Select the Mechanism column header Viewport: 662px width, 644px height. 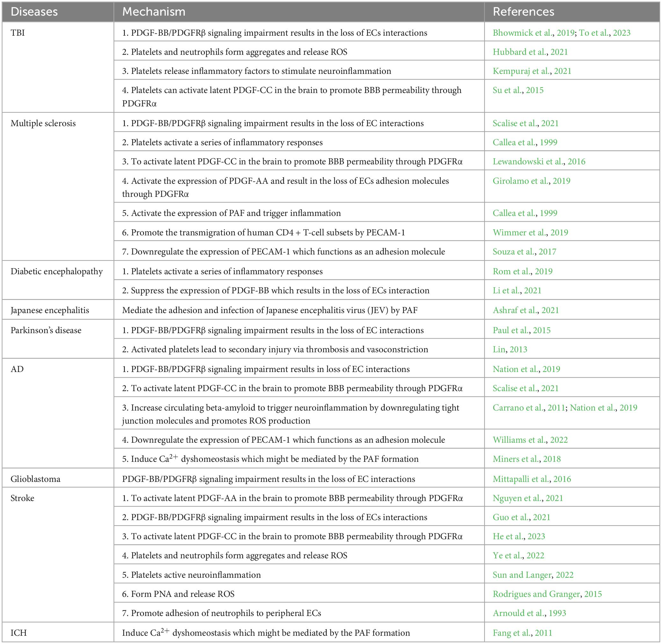tap(299, 12)
